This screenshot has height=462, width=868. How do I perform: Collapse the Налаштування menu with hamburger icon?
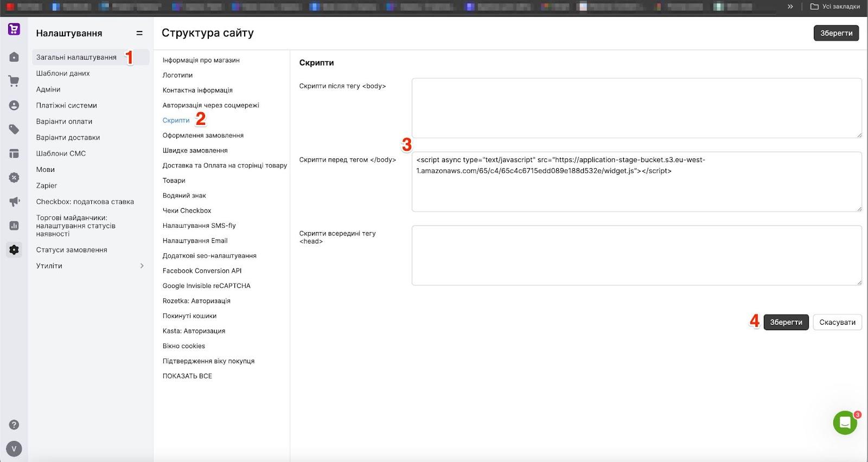[139, 33]
